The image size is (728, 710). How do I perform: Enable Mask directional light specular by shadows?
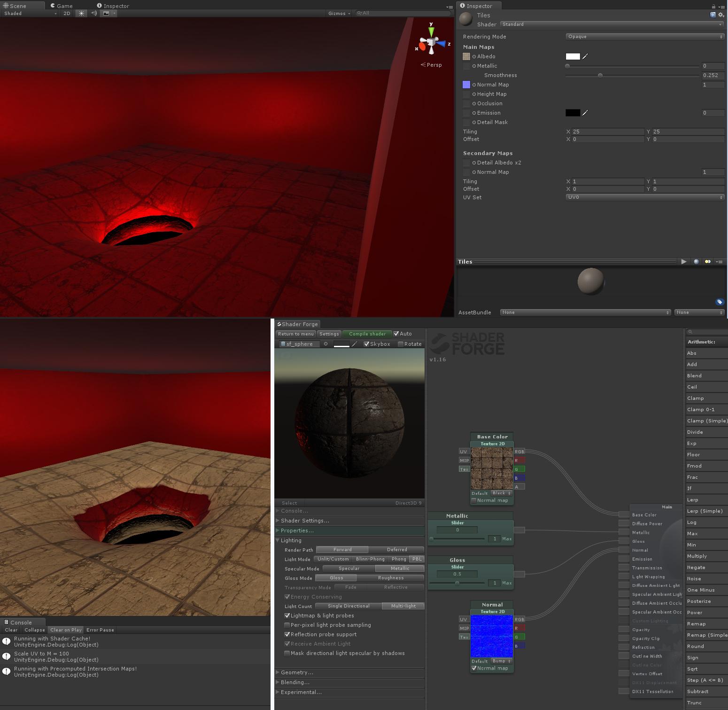287,653
